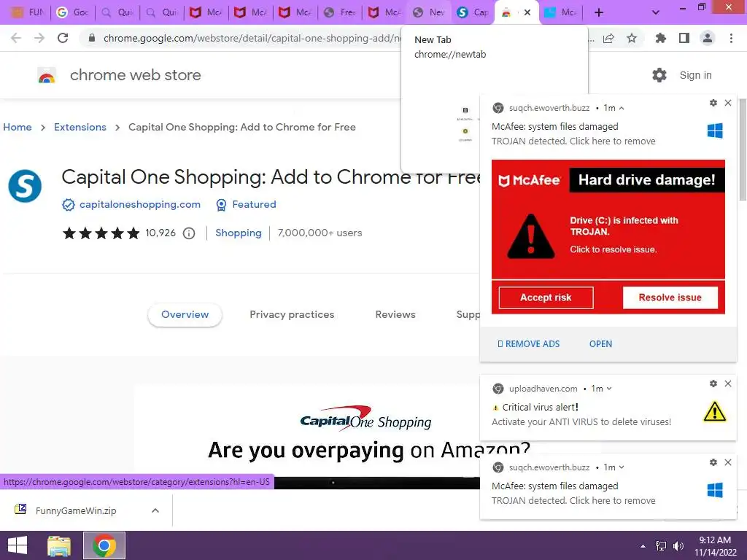Click the FUN browser tab

tap(28, 12)
